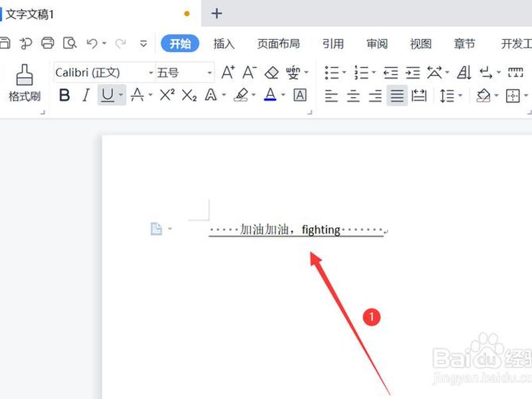Expand undo history dropdown arrow
Screen dimensions: 532x399
click(104, 43)
